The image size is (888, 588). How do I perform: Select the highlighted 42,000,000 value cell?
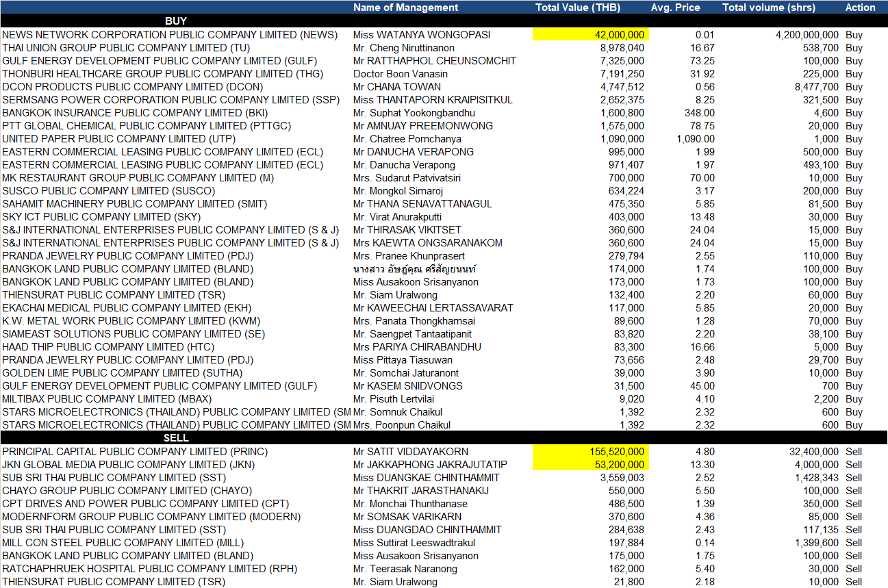pos(590,35)
